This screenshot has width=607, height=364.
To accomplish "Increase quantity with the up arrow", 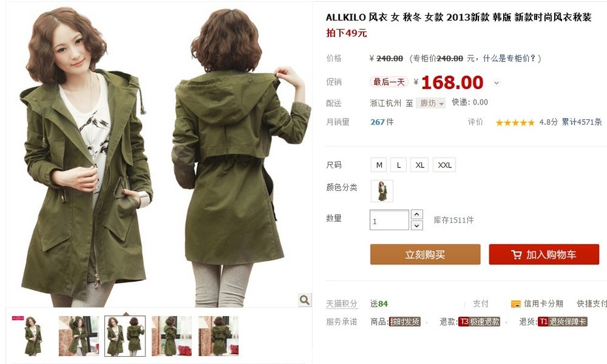I will click(x=416, y=215).
